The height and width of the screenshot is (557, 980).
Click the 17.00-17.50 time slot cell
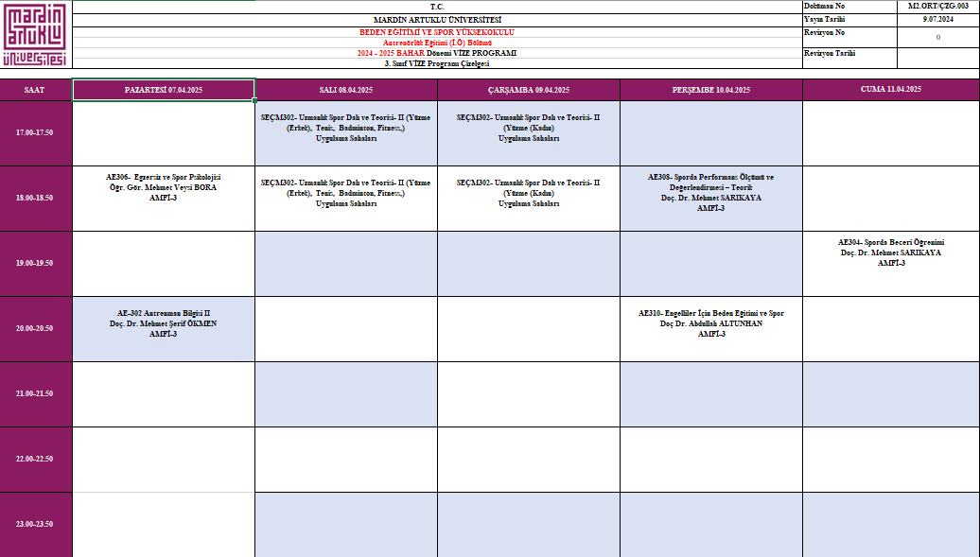[x=36, y=133]
